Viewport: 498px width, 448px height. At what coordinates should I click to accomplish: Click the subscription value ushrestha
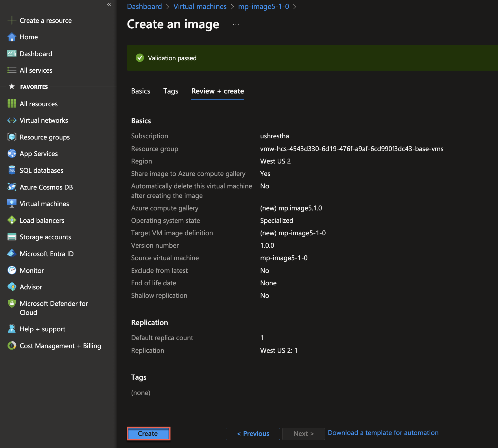click(274, 136)
